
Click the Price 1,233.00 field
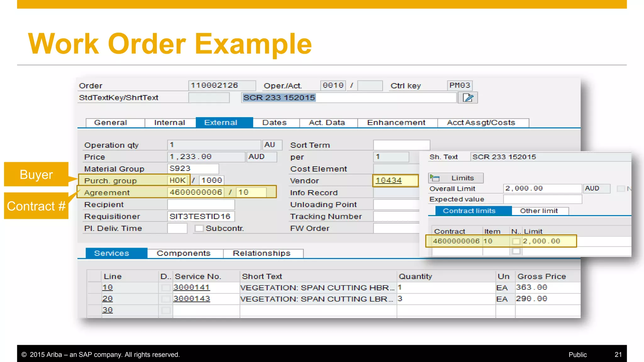click(x=206, y=157)
